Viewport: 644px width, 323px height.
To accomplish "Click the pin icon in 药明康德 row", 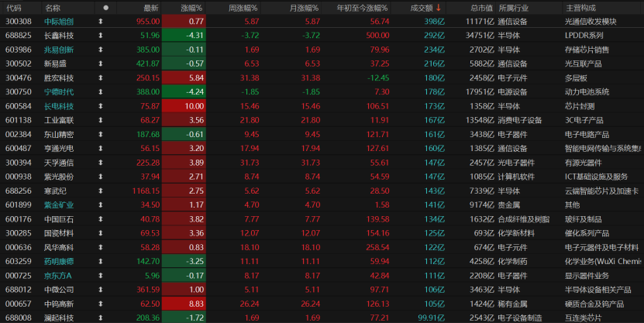I will (101, 262).
